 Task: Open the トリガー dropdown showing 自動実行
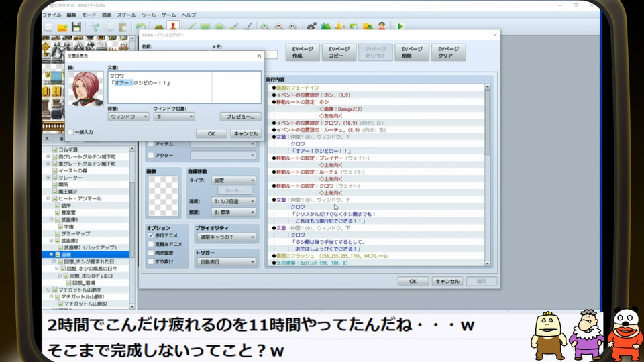tap(226, 262)
